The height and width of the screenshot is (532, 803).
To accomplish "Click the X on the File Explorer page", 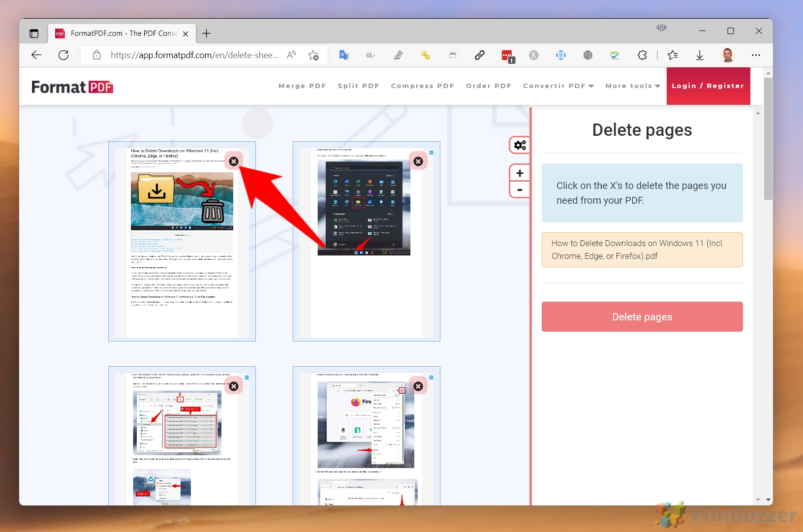I will pos(234,386).
